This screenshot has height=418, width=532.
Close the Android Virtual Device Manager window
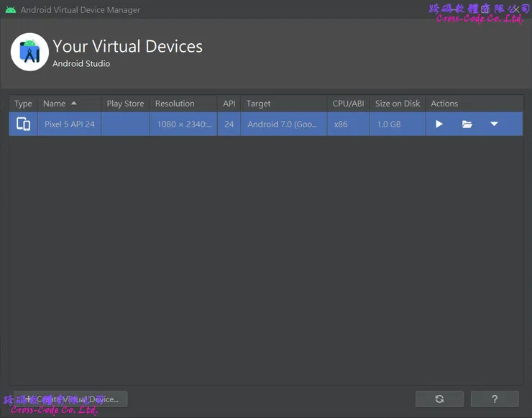click(515, 10)
